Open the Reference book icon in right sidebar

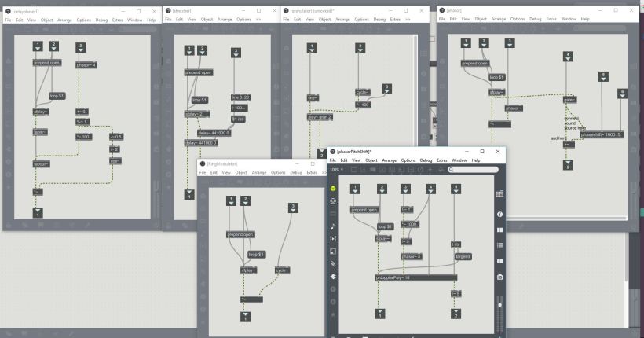click(x=499, y=262)
